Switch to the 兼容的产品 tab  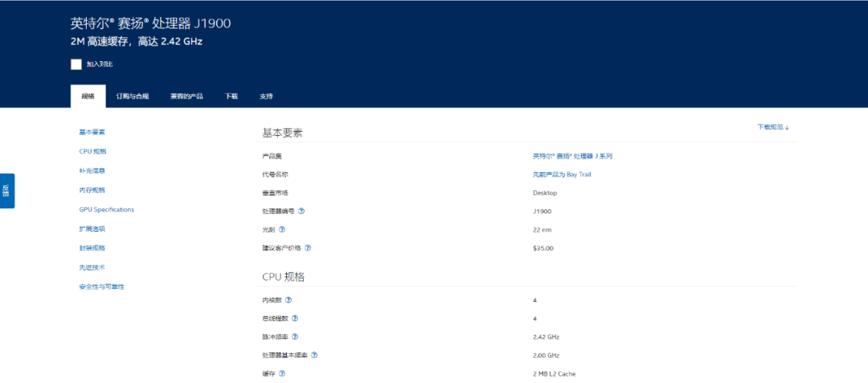pyautogui.click(x=186, y=97)
